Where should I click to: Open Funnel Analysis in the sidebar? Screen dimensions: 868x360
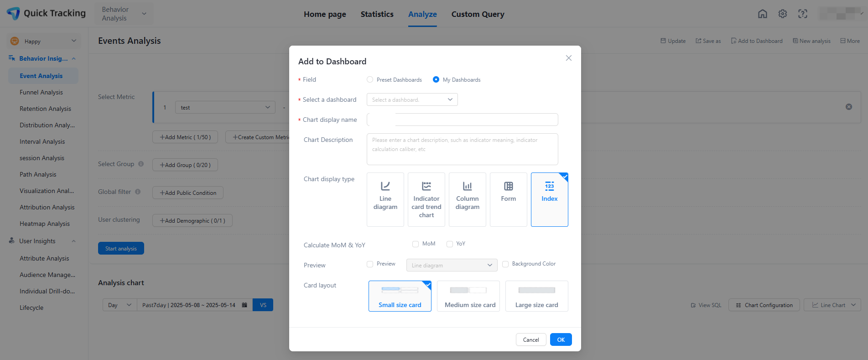tap(42, 92)
